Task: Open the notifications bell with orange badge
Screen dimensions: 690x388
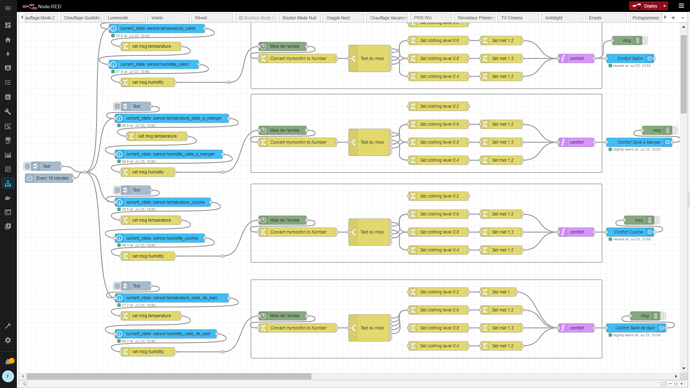Action: 8,362
